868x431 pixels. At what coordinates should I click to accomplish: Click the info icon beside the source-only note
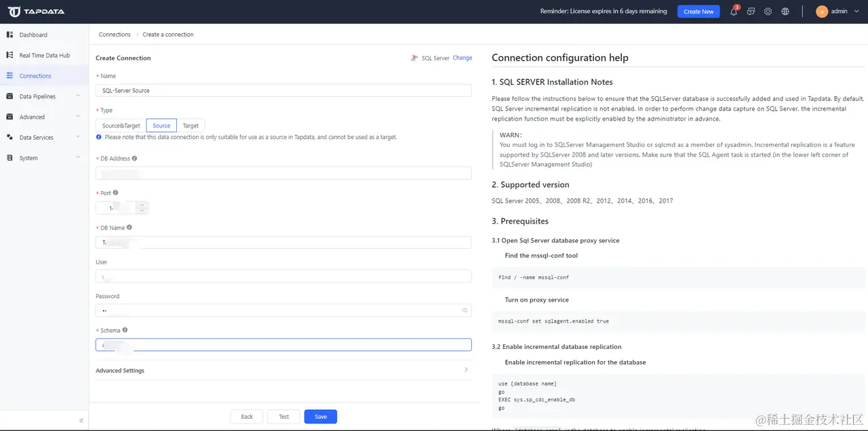click(x=99, y=137)
